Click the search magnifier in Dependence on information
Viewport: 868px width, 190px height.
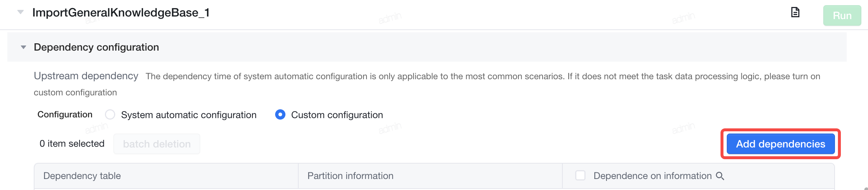[x=720, y=176]
